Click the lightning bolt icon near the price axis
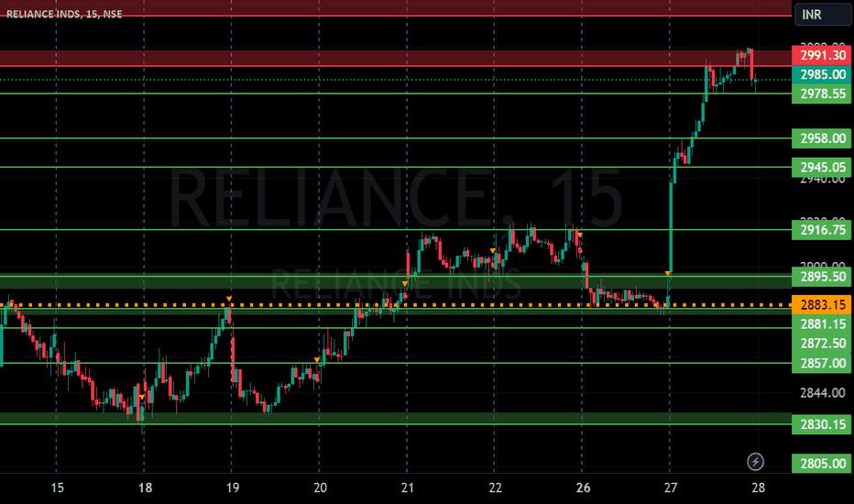The width and height of the screenshot is (854, 504). tap(755, 462)
